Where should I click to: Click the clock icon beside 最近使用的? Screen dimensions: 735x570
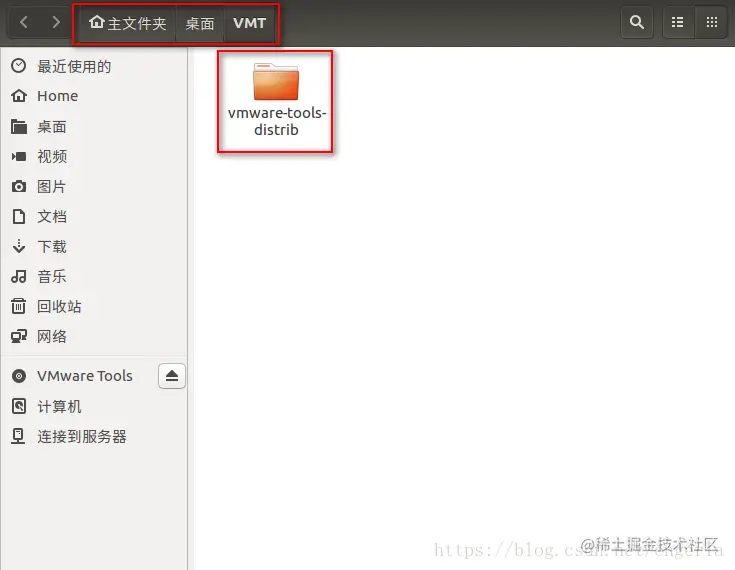pyautogui.click(x=19, y=66)
